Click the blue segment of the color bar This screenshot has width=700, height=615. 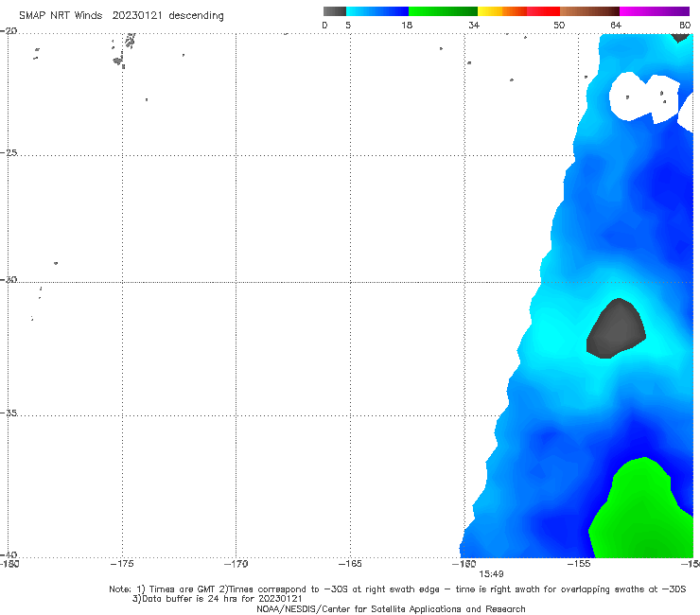pyautogui.click(x=377, y=11)
